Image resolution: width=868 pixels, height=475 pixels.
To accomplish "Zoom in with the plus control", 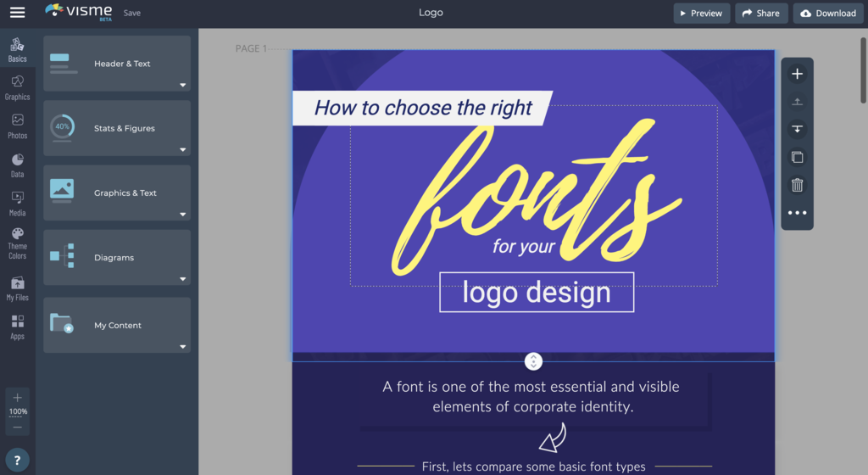I will (x=17, y=398).
